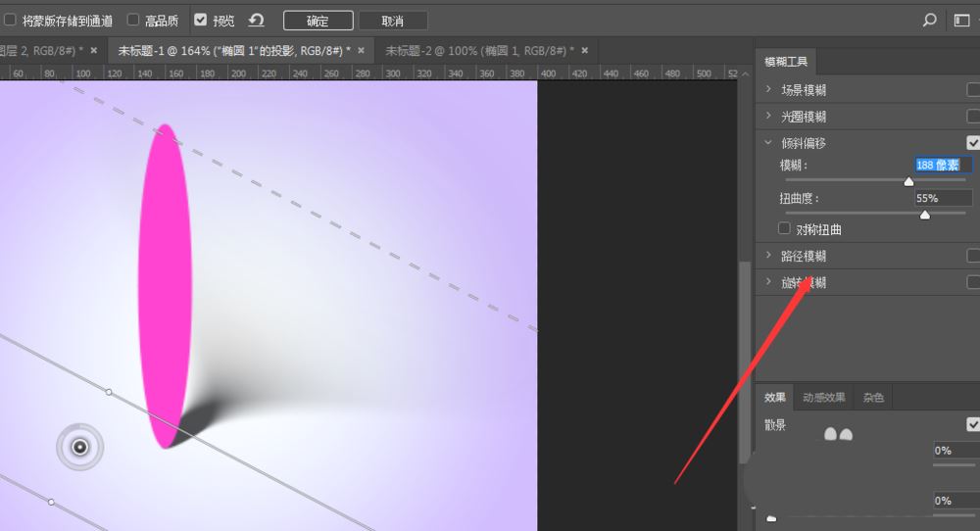Viewport: 980px width, 531px height.
Task: Close the 未标题-2 document tab
Action: pyautogui.click(x=584, y=51)
